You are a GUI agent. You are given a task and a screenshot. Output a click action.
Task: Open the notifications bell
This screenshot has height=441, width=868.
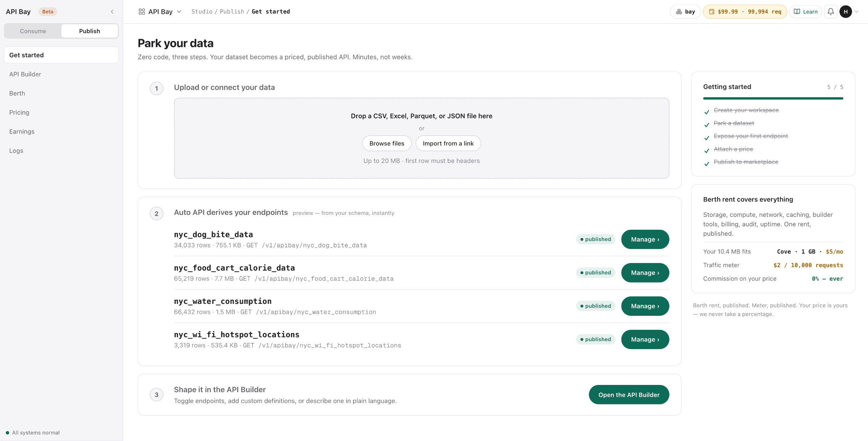[x=831, y=12]
